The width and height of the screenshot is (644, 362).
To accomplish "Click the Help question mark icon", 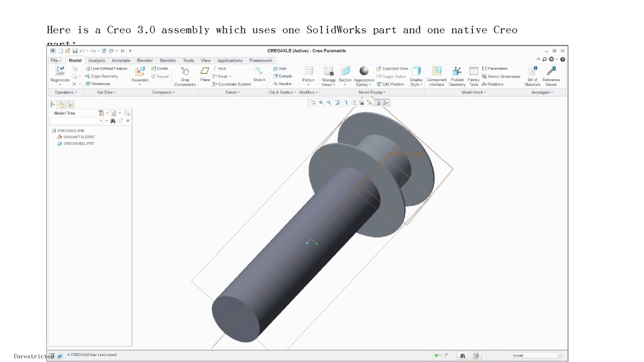I will (x=563, y=60).
